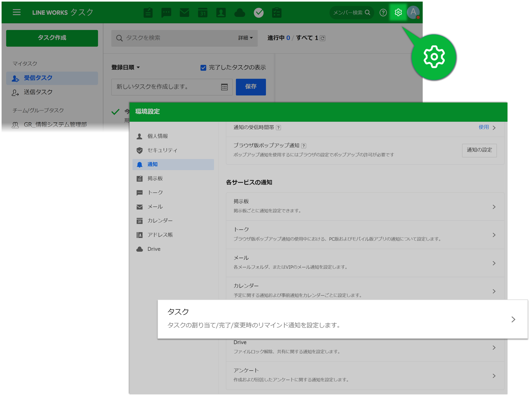Click the user profile avatar
Viewport: 532px width, 397px height.
coord(413,12)
